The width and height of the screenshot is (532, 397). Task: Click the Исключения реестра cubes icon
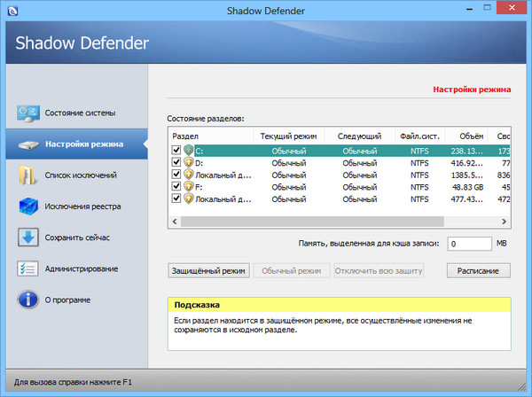26,206
